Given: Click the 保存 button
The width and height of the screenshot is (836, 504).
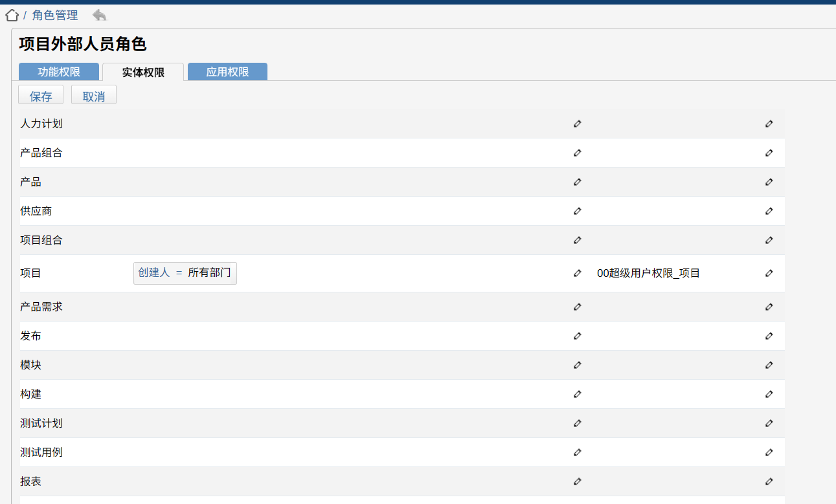Looking at the screenshot, I should tap(41, 95).
